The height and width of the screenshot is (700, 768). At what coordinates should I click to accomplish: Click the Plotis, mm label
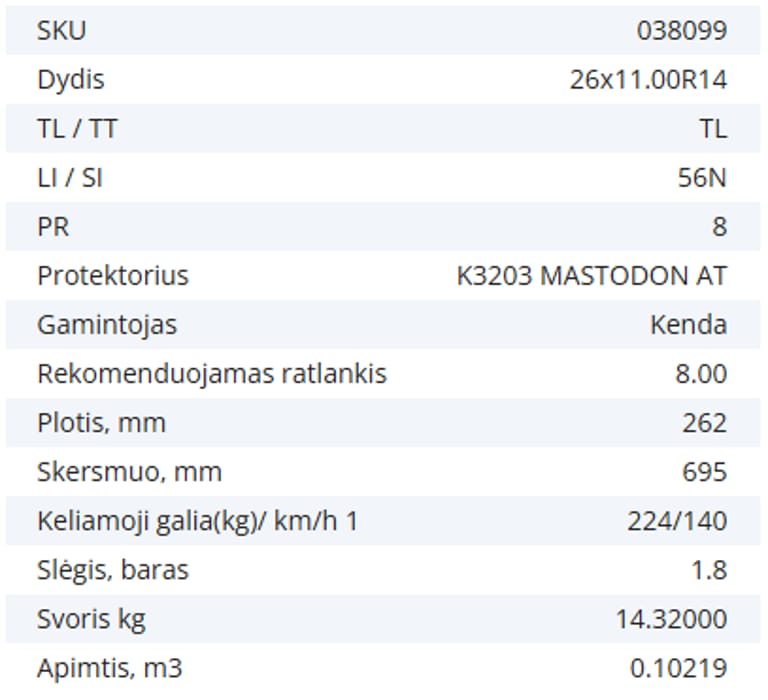click(x=101, y=423)
